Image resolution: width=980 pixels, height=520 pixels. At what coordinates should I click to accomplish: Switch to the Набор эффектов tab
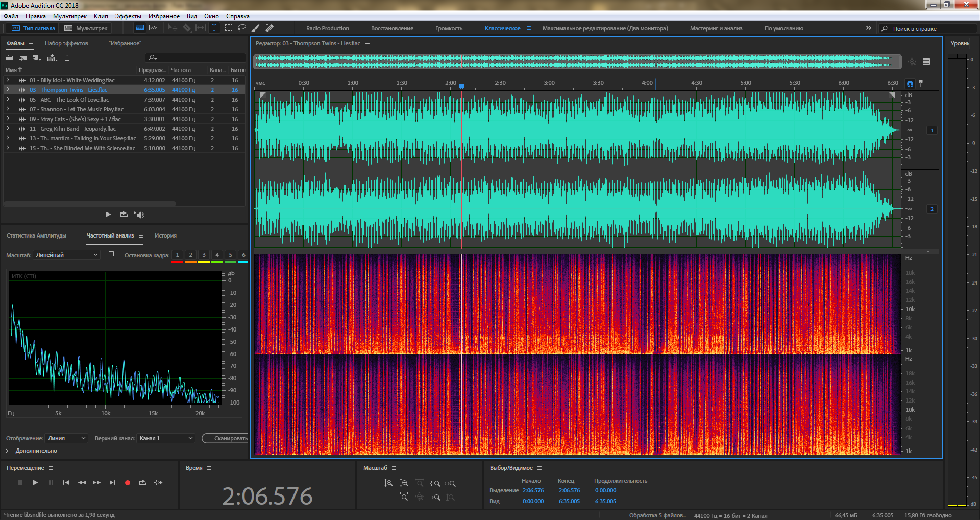tap(66, 43)
